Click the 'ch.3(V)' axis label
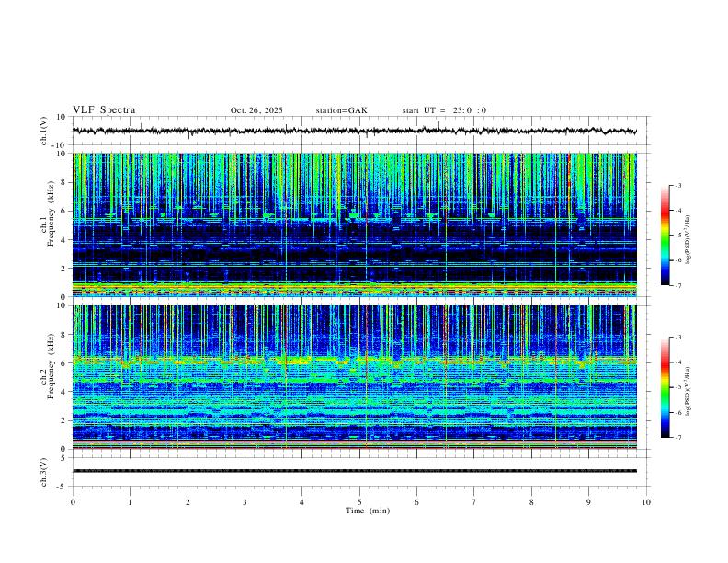728x563 pixels. point(44,472)
